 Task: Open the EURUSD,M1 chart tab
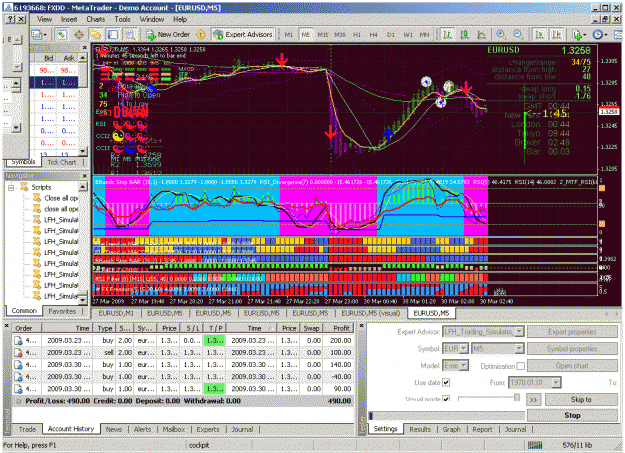[x=116, y=313]
